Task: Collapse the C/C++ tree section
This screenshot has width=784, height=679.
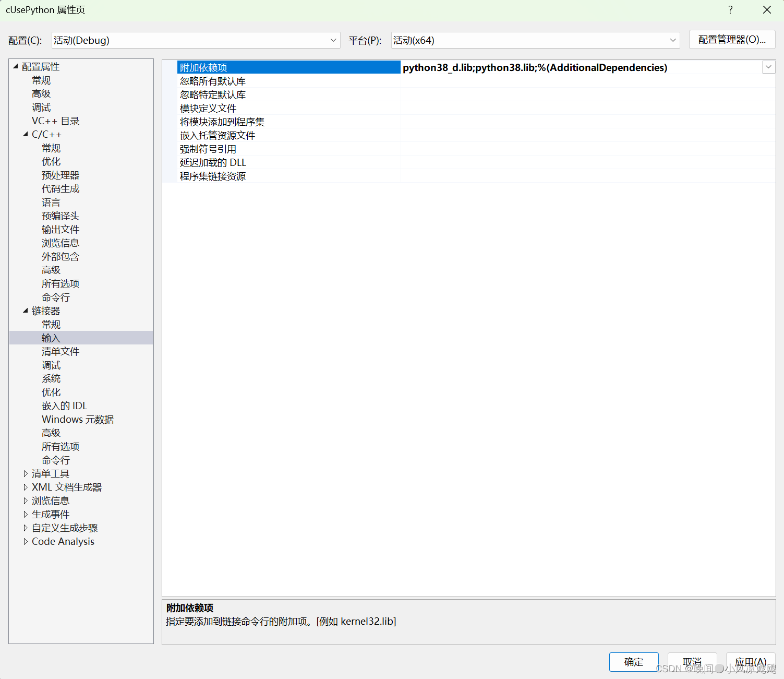Action: point(26,134)
